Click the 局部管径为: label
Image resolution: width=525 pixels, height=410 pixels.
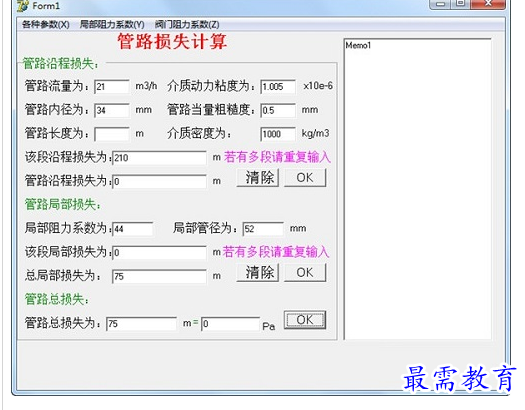(x=206, y=228)
